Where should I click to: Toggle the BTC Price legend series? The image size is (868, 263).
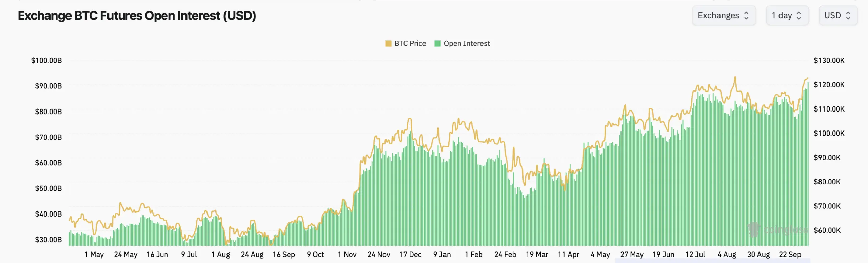tap(406, 44)
